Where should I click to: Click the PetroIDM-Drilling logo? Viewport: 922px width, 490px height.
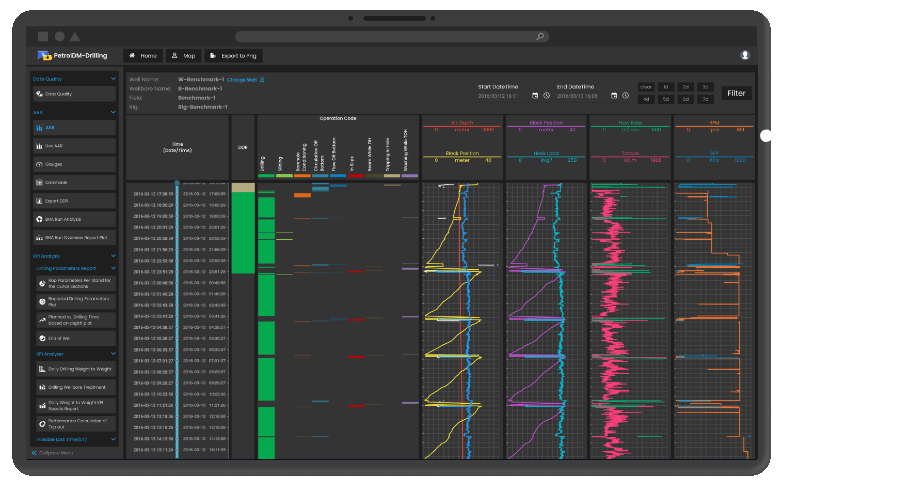[x=72, y=56]
